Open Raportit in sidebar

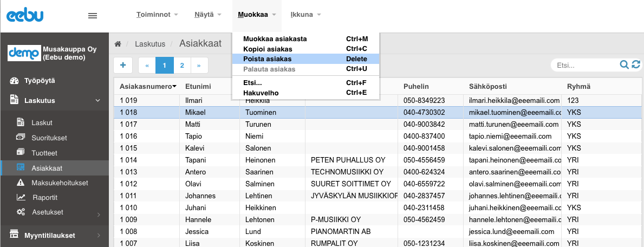pyautogui.click(x=45, y=198)
